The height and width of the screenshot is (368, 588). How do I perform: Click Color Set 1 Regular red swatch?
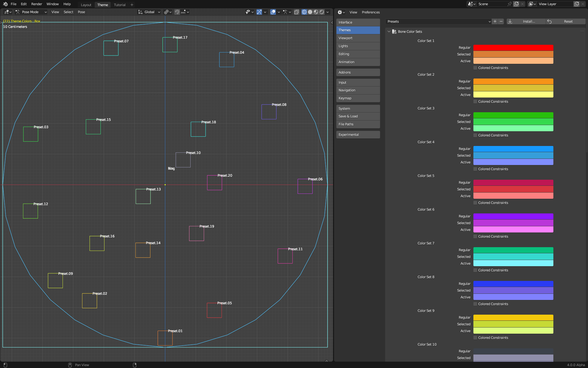513,48
